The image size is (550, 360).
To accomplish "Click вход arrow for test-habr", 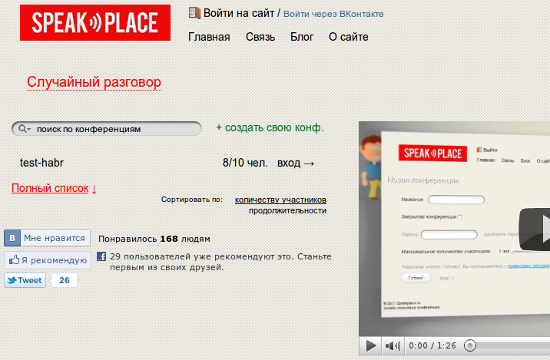I will [295, 163].
